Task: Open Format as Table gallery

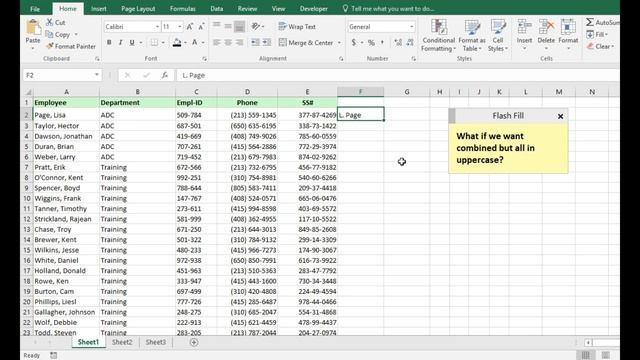Action: (472, 36)
